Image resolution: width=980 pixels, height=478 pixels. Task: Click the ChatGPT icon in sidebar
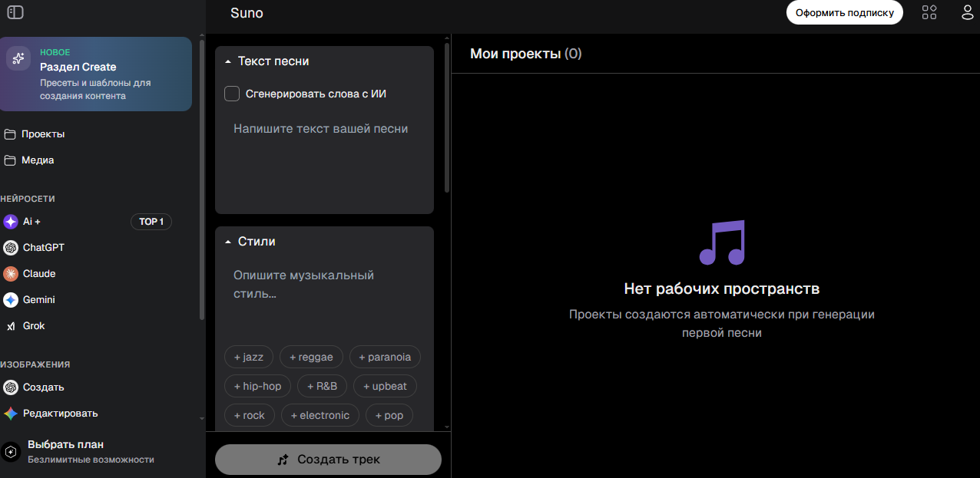point(11,248)
